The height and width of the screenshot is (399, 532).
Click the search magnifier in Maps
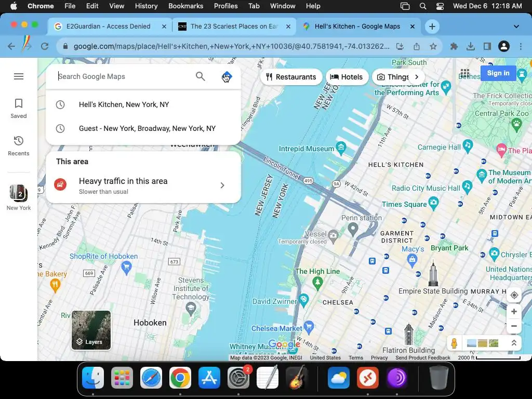(201, 76)
